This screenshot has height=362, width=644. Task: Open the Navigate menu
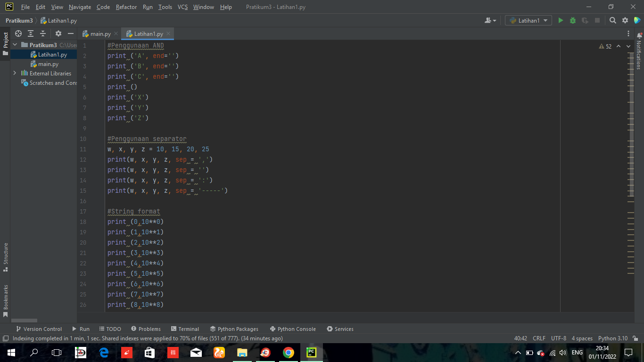click(x=80, y=7)
